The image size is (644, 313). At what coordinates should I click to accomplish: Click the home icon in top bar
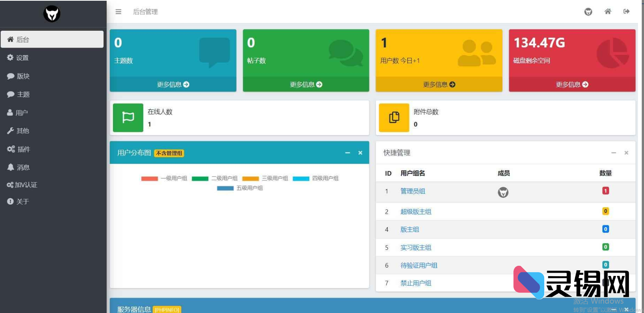tap(608, 12)
